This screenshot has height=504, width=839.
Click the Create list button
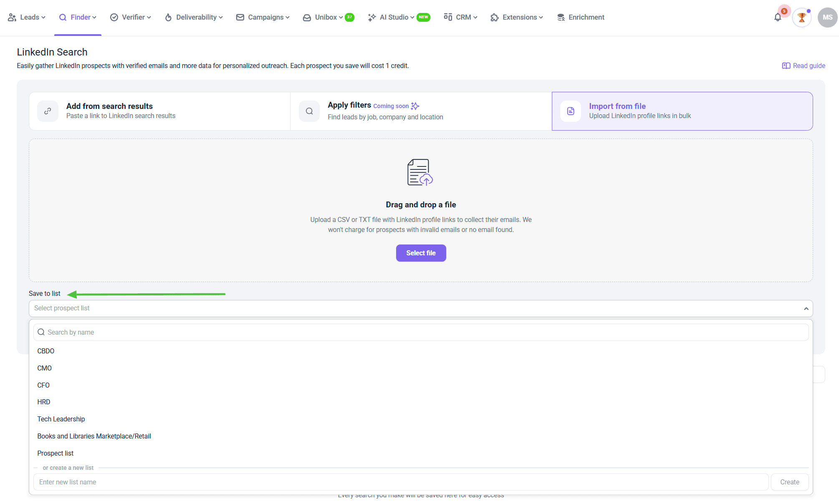[x=789, y=482]
